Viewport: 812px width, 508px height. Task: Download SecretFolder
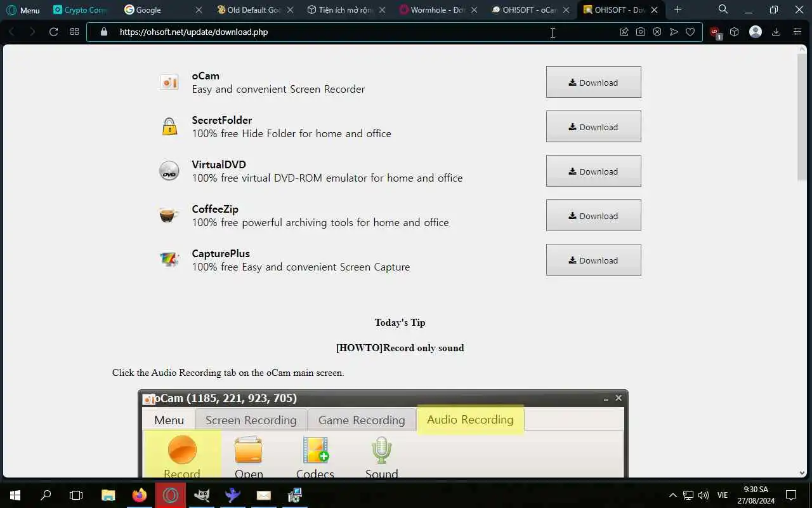tap(594, 126)
